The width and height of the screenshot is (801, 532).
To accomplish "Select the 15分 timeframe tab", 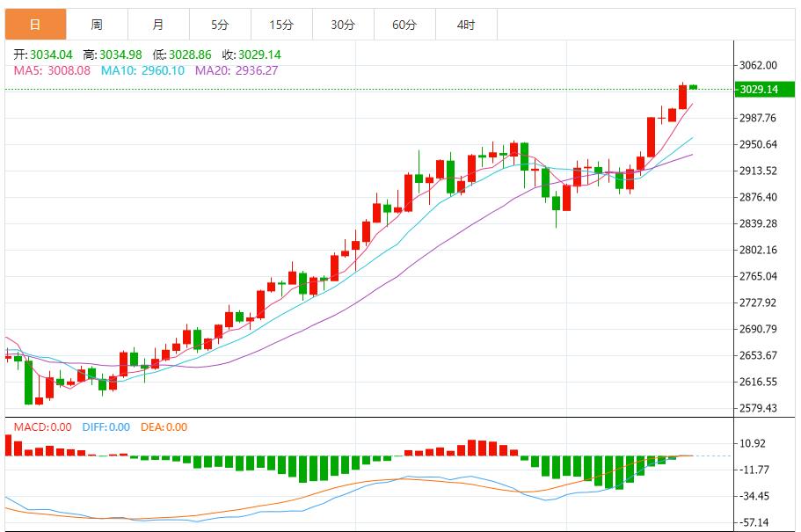I will pos(281,25).
